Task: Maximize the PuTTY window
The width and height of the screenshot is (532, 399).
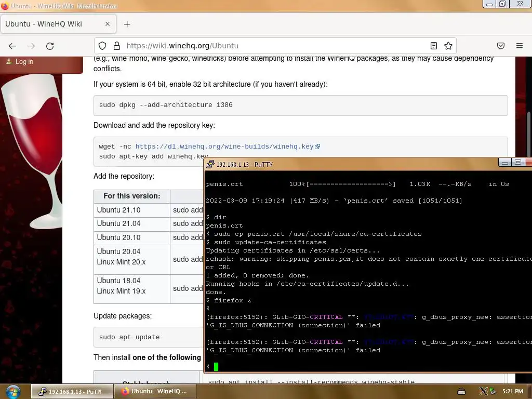Action: point(517,163)
